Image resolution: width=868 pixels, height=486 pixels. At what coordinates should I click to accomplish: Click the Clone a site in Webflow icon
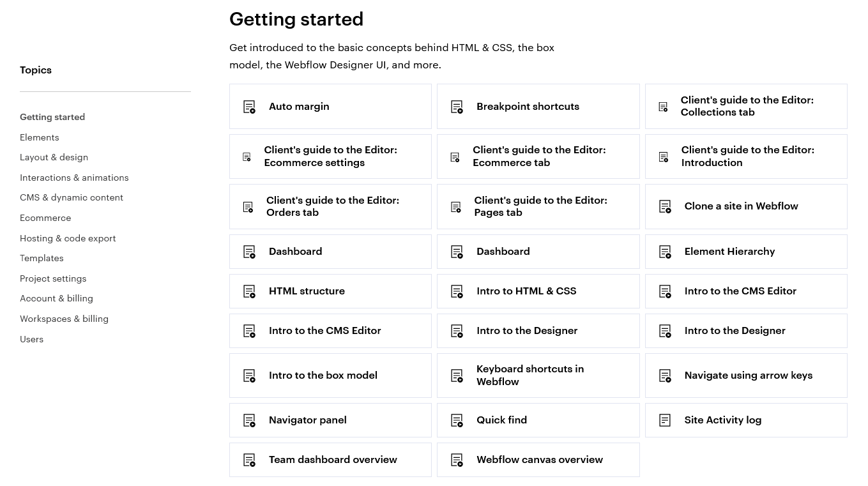[x=665, y=206]
